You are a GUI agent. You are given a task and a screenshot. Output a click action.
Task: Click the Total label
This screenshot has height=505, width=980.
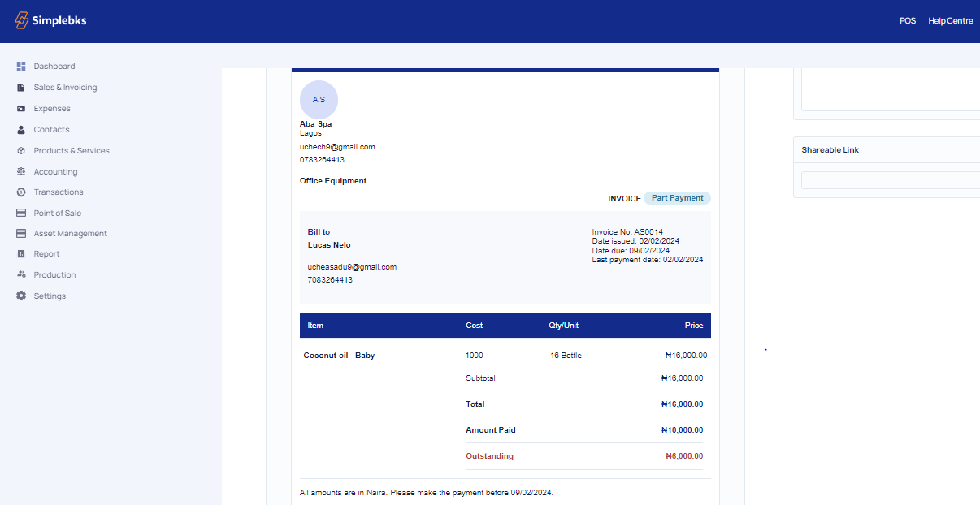pyautogui.click(x=475, y=404)
